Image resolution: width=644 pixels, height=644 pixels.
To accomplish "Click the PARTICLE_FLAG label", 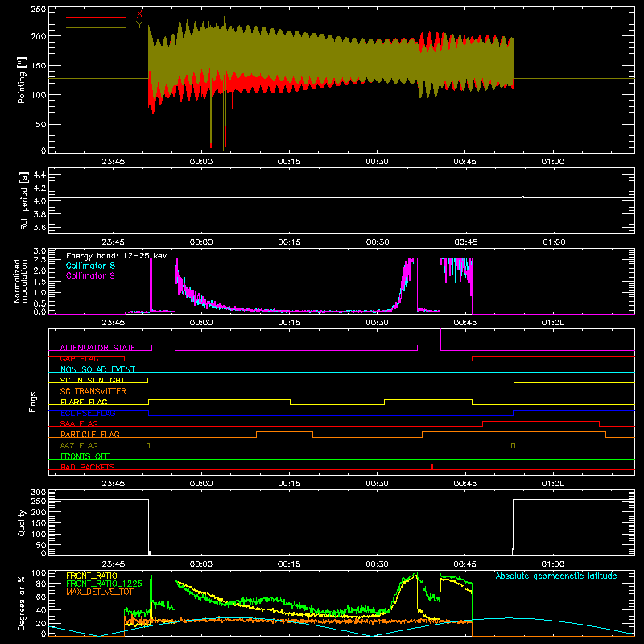I will [90, 434].
